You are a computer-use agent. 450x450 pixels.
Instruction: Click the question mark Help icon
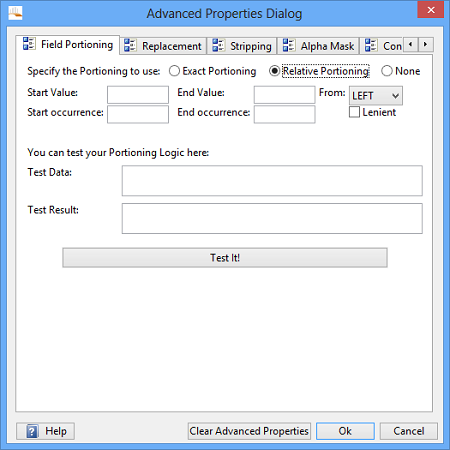32,431
